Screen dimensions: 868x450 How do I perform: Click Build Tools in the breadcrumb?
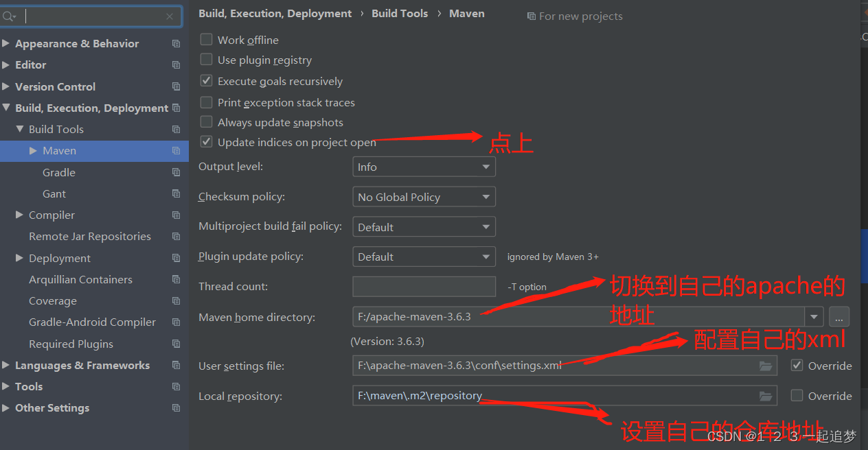click(400, 14)
